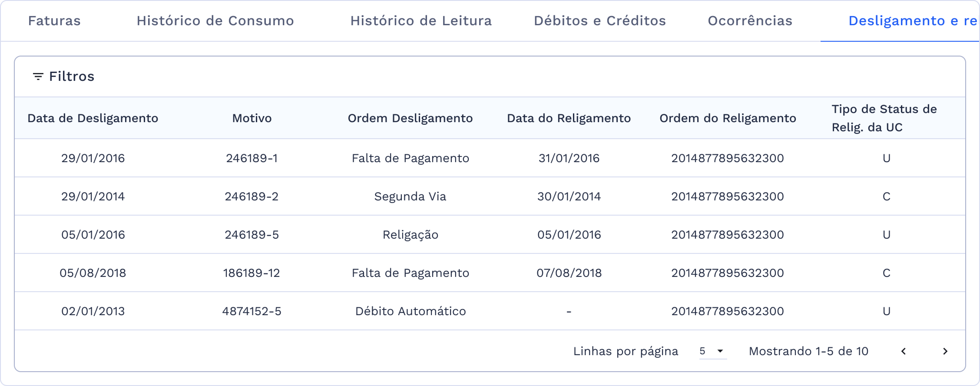Switch to the Faturas tab
Screen dimensions: 980x386
point(54,21)
